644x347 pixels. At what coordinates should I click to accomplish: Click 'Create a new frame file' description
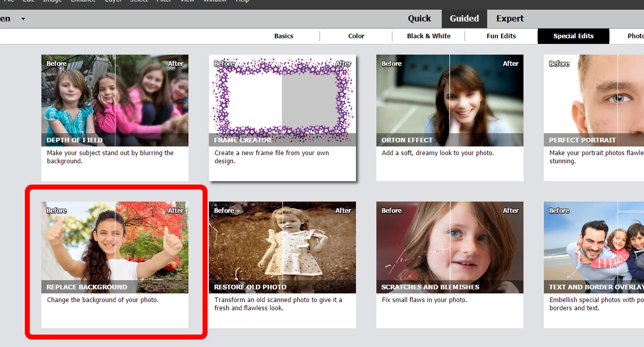coord(272,157)
